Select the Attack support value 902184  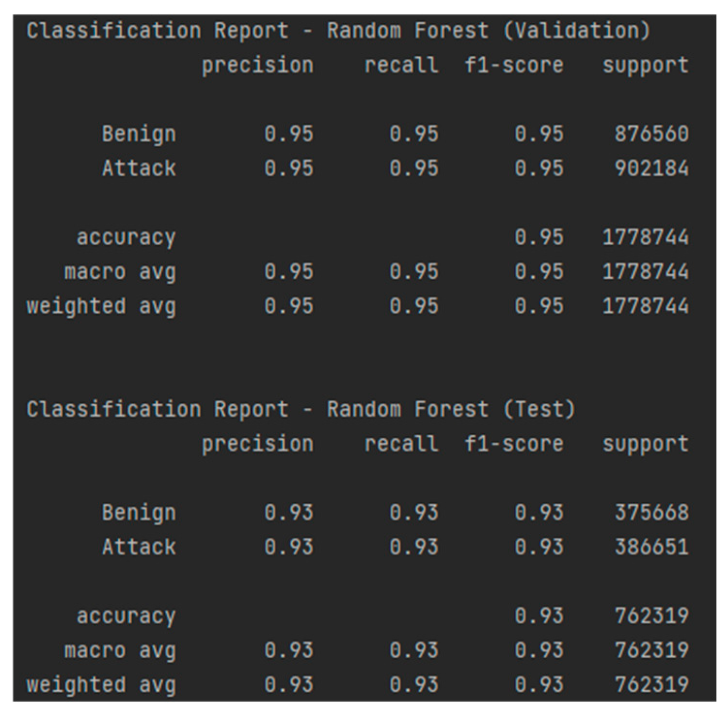point(651,169)
